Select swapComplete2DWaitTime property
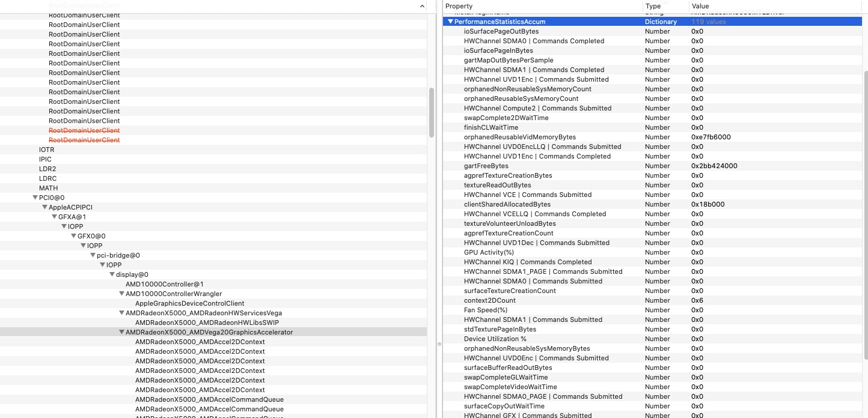This screenshot has height=418, width=868. pyautogui.click(x=506, y=118)
